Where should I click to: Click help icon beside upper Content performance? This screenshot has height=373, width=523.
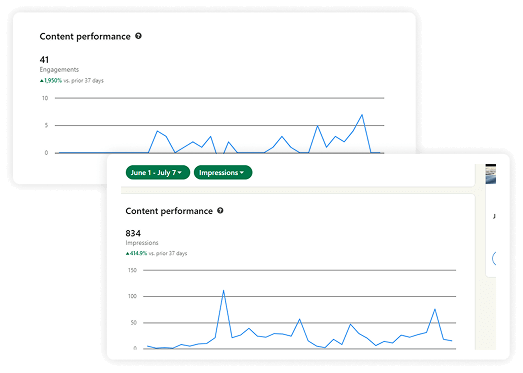point(138,36)
